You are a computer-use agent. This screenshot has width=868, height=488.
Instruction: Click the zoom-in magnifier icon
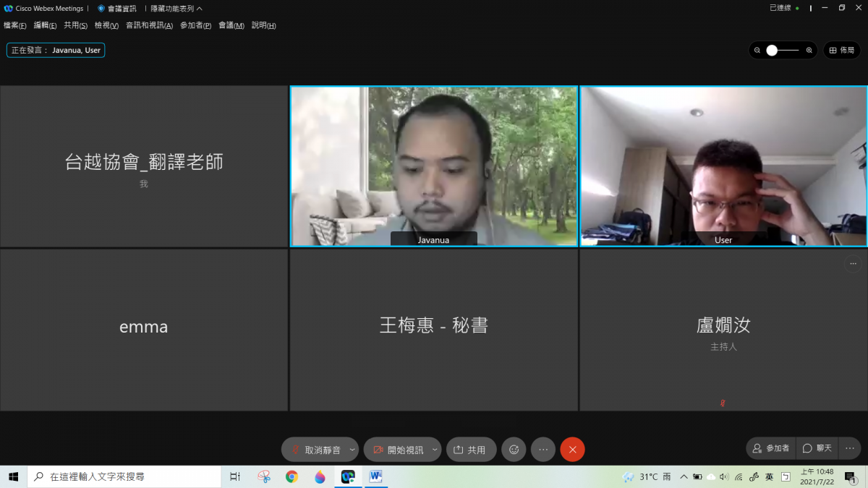[x=809, y=51]
